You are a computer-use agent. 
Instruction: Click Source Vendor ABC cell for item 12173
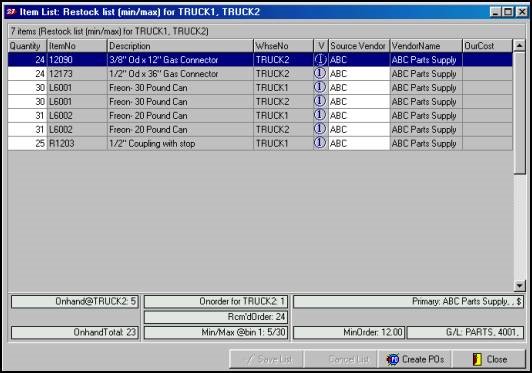pos(359,74)
